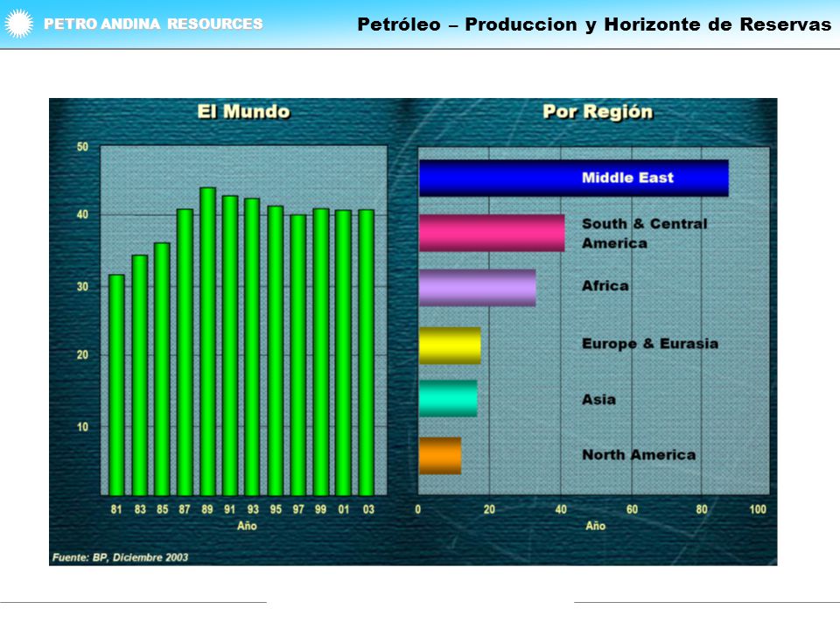
Task: Select the green bar for year 93
Action: point(252,346)
